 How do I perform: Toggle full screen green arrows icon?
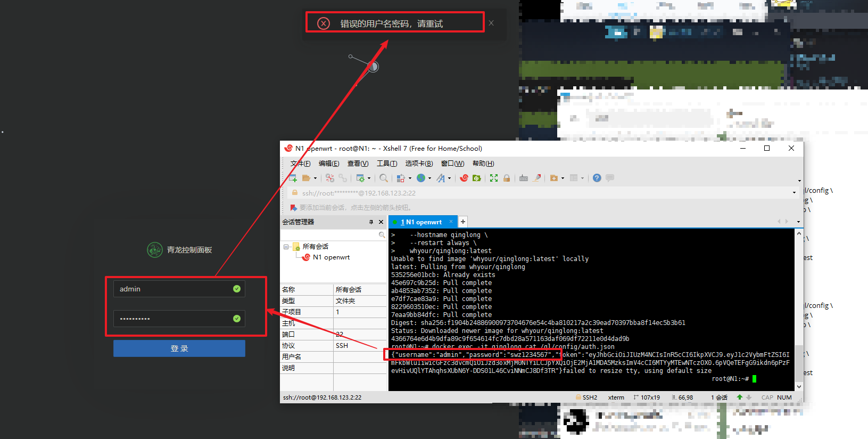(494, 178)
